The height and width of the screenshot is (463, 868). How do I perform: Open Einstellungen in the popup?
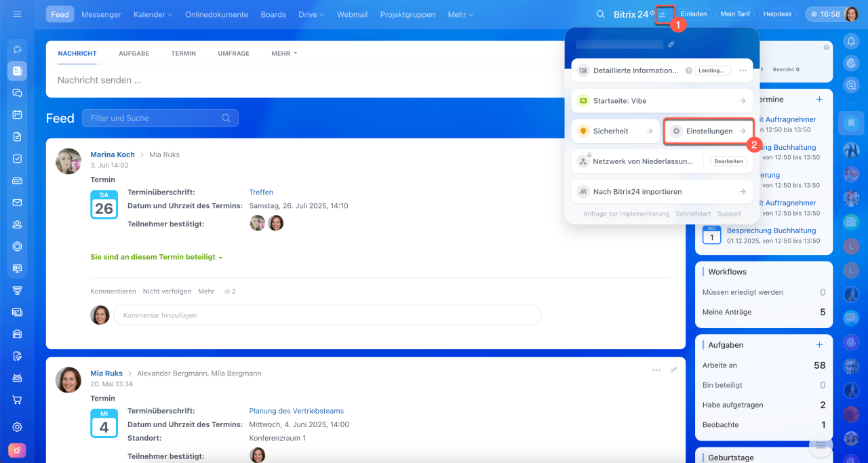click(x=708, y=131)
